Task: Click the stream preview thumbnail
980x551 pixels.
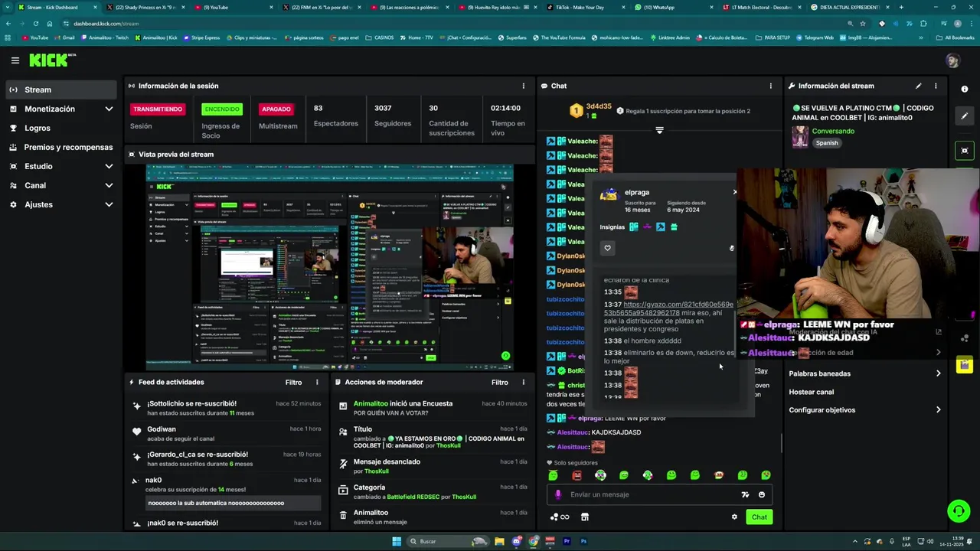Action: click(x=330, y=267)
